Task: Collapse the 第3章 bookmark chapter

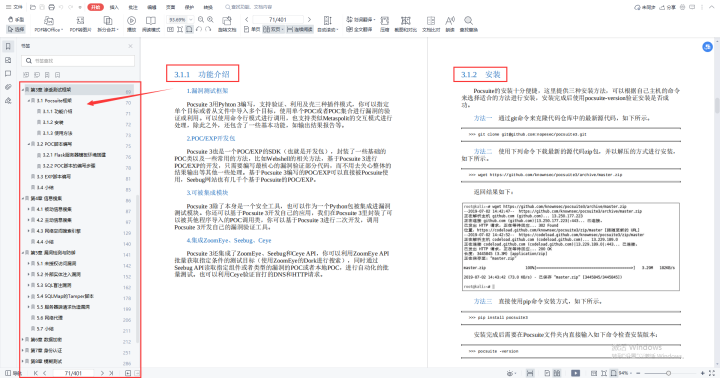Action: [x=22, y=90]
